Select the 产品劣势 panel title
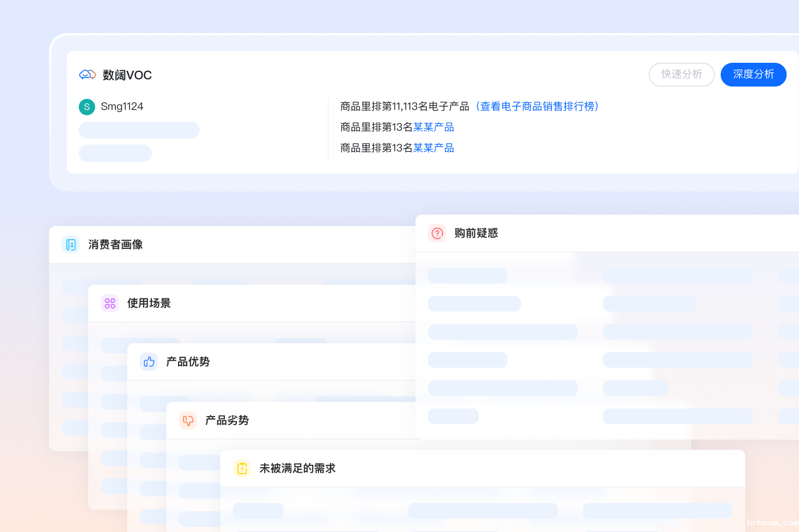The height and width of the screenshot is (532, 799). point(227,421)
